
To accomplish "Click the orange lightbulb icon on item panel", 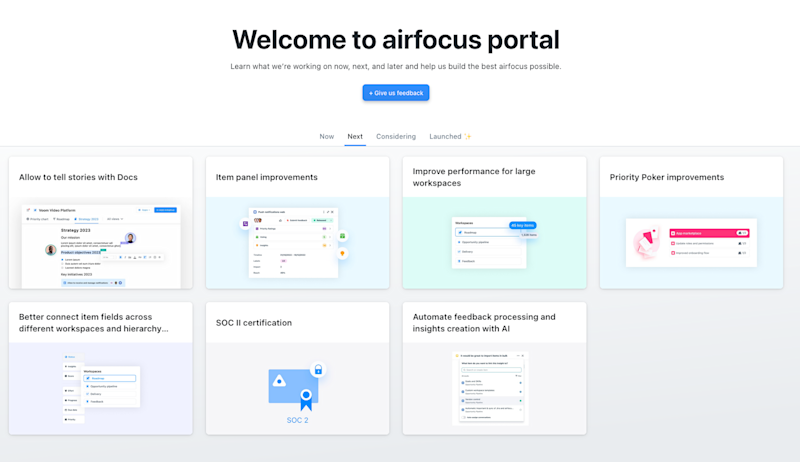I will [x=342, y=253].
